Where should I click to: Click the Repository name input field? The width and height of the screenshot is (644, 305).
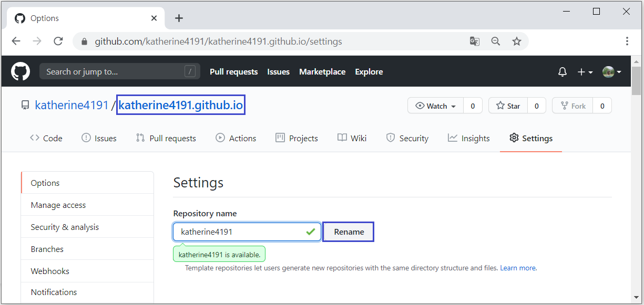247,232
